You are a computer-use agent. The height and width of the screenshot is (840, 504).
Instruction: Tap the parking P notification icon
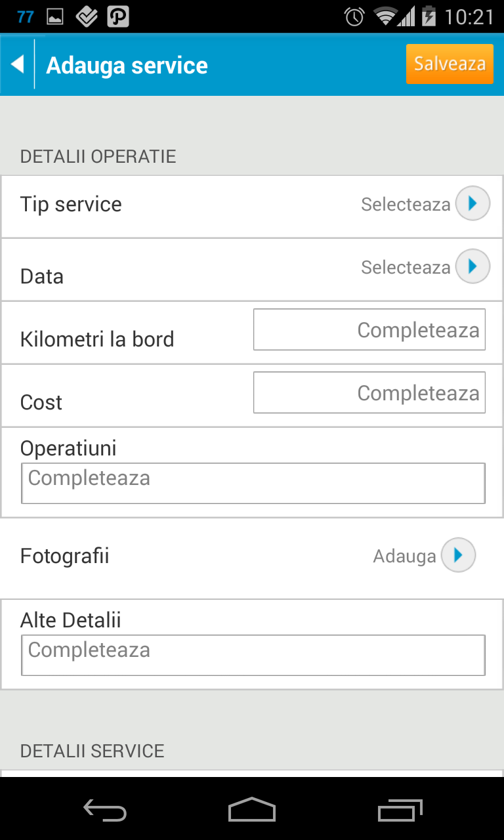click(x=117, y=17)
